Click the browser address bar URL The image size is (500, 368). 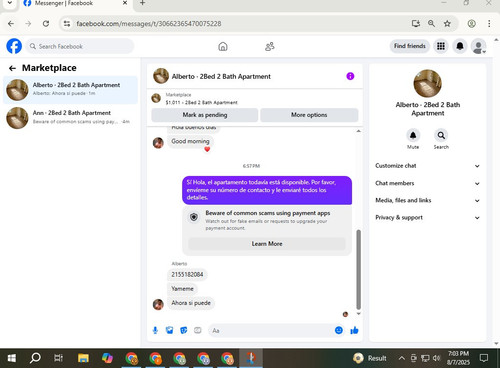click(149, 24)
